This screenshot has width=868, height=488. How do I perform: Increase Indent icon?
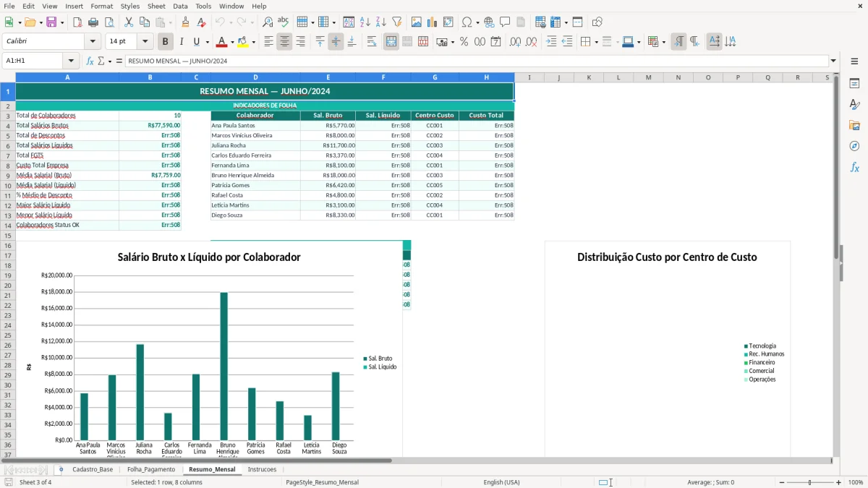pos(551,42)
